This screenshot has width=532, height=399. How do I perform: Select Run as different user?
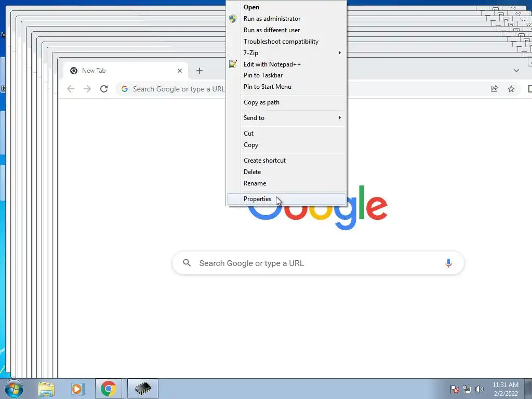[x=286, y=30]
